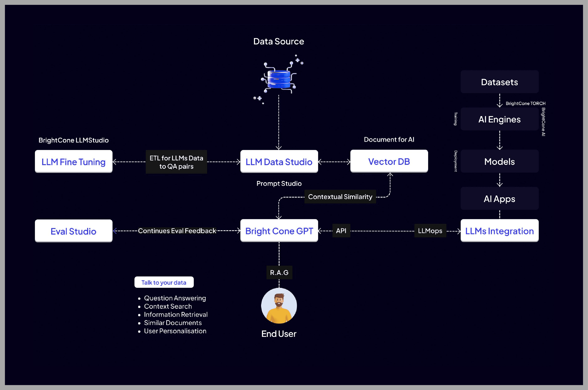This screenshot has height=390, width=588.
Task: Click the API connector label
Action: [x=341, y=231]
